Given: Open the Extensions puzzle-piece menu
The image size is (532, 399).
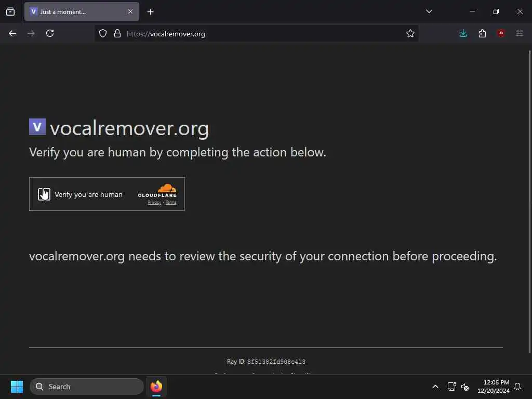Looking at the screenshot, I should click(482, 33).
